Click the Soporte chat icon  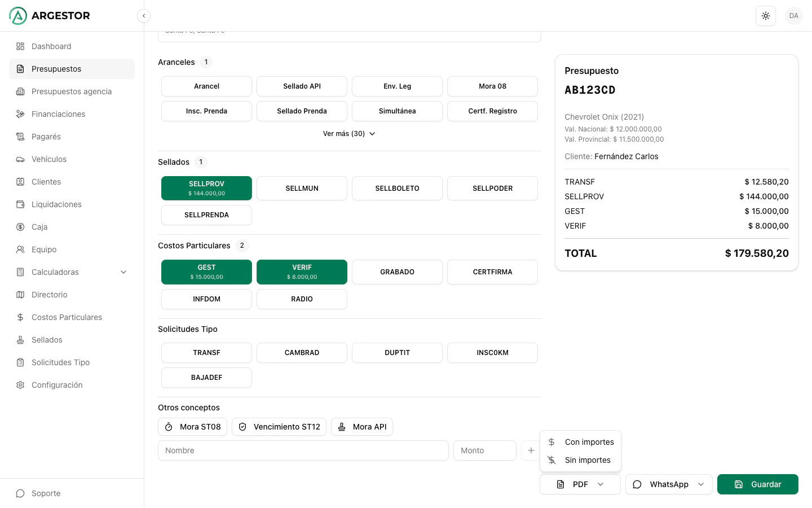20,493
